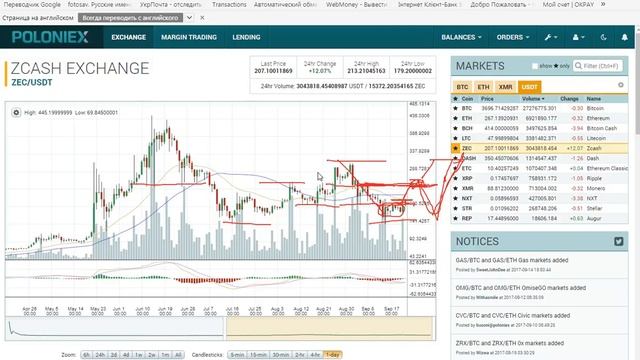Expand the Balances dropdown

coord(461,37)
